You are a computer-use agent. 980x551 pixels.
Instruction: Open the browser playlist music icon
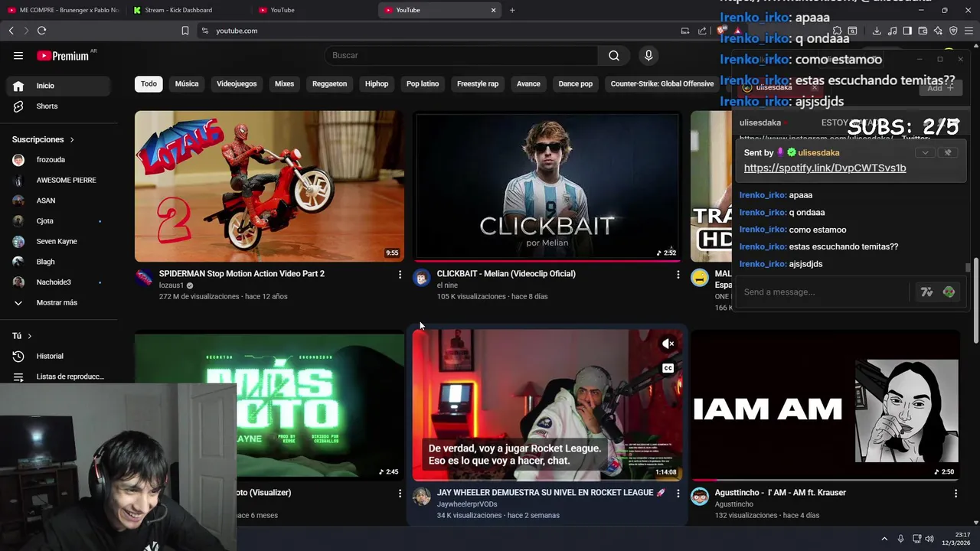point(892,31)
